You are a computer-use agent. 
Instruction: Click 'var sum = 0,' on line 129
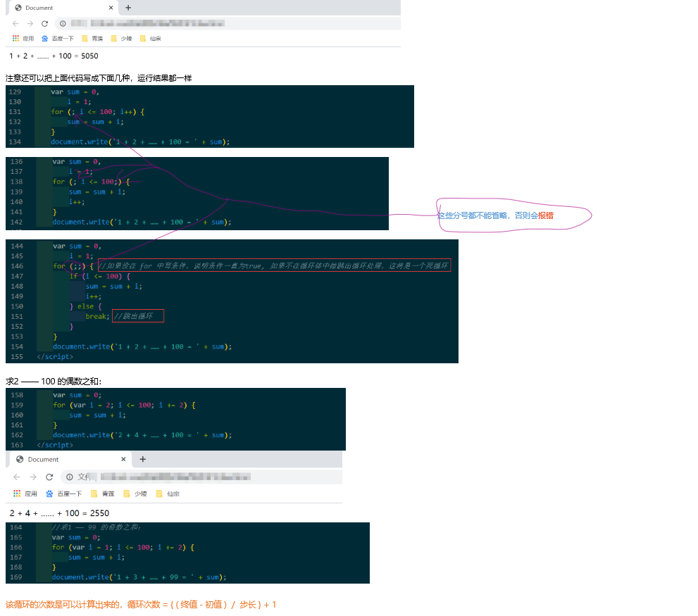(x=75, y=92)
